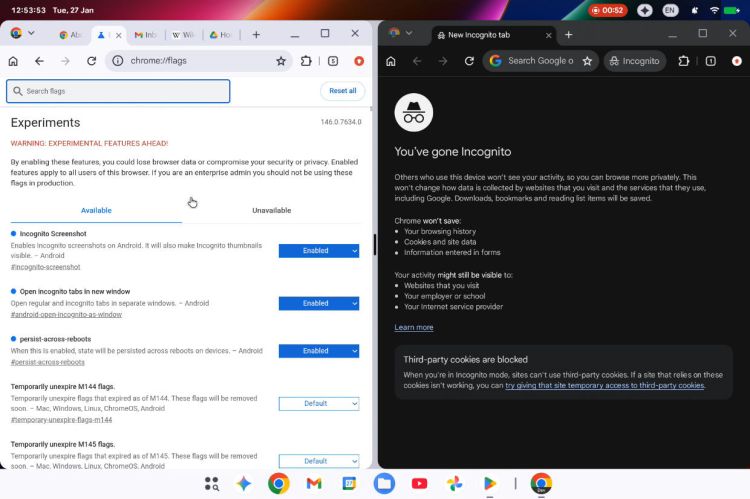Open the #incognito-screenshot anchor link
The image size is (750, 499).
point(45,267)
